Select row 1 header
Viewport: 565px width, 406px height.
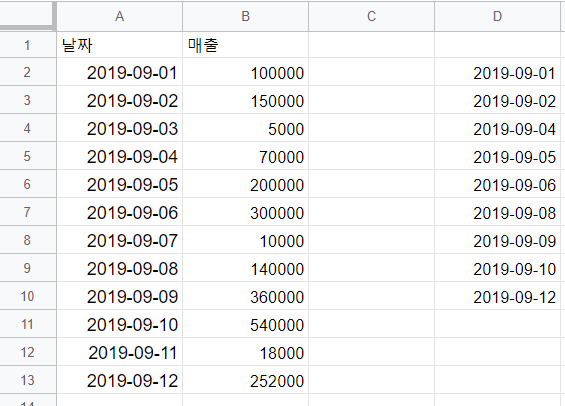click(x=27, y=45)
